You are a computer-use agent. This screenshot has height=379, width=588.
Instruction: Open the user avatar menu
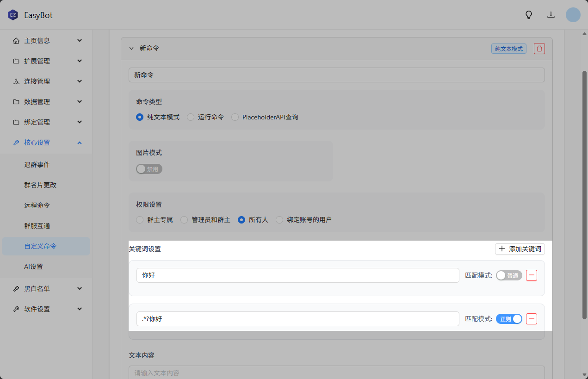pyautogui.click(x=573, y=15)
